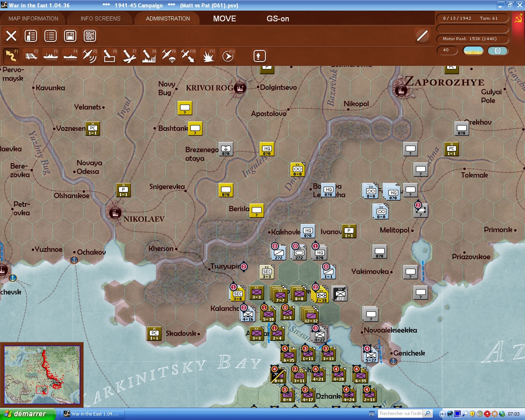This screenshot has height=420, width=525.
Task: Select the yellow HQ counter near Brezenegovataya
Action: coord(267,149)
